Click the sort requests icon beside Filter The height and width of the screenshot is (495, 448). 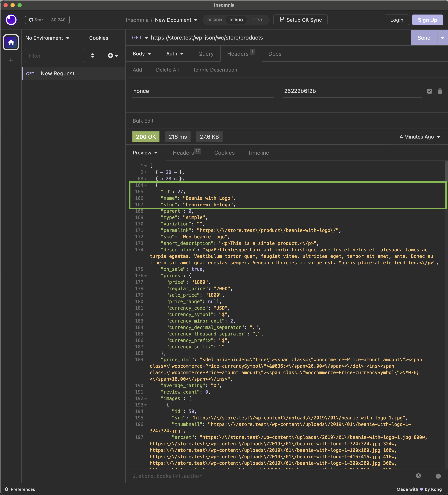point(93,55)
